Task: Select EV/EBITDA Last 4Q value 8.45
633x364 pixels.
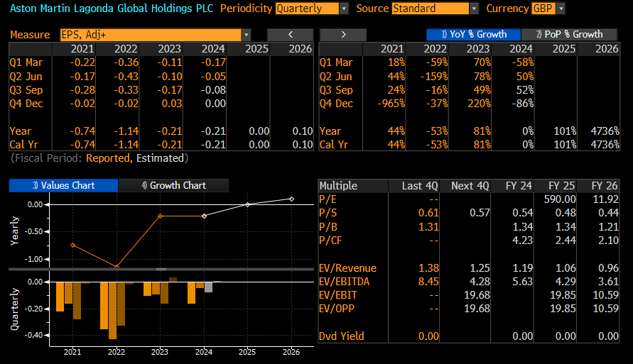Action: click(x=428, y=282)
